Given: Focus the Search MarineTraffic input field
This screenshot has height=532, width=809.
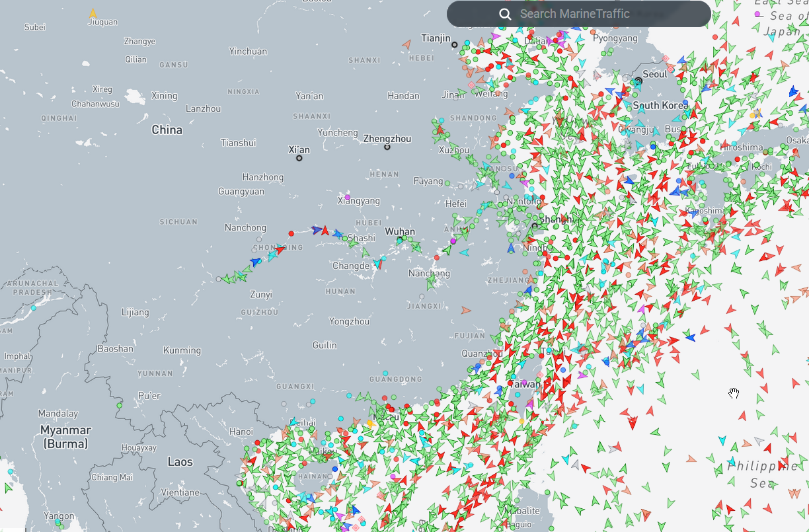Looking at the screenshot, I should point(595,14).
